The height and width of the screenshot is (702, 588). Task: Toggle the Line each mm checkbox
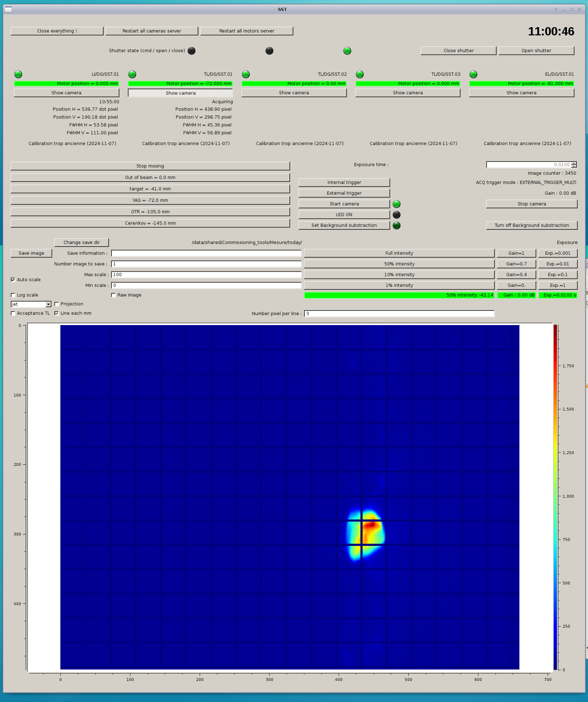click(x=56, y=313)
